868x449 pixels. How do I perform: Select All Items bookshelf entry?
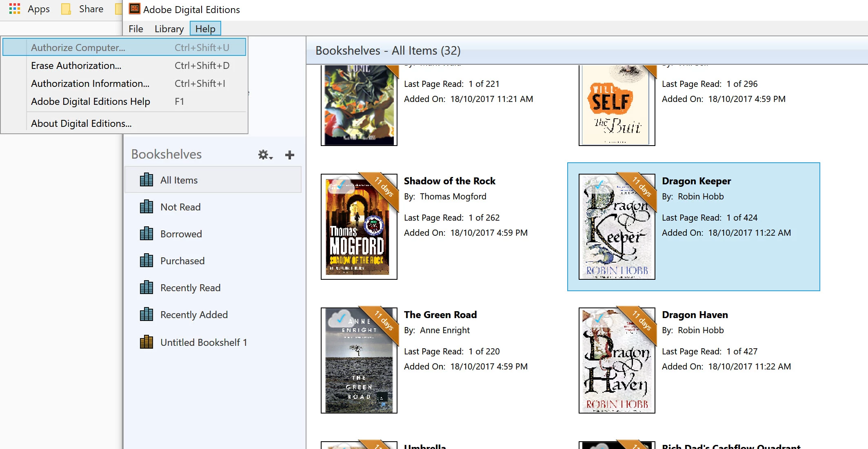179,180
